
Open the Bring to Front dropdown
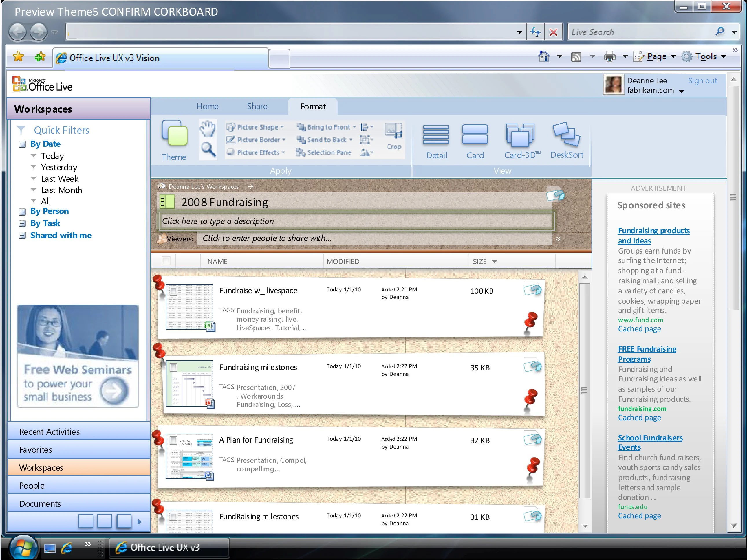point(326,127)
